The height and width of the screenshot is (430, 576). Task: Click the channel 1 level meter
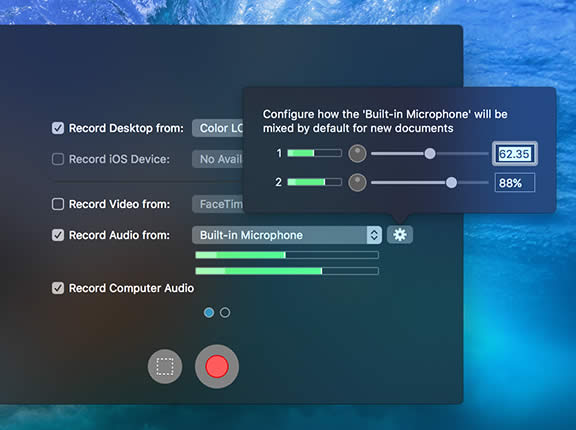click(x=314, y=153)
